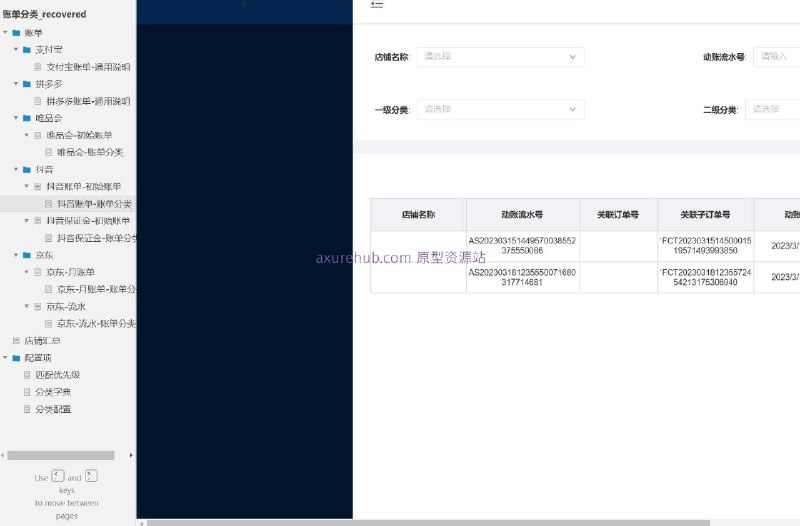Image resolution: width=800 pixels, height=526 pixels.
Task: Collapse the 京东 folder arrow
Action: pyautogui.click(x=16, y=255)
